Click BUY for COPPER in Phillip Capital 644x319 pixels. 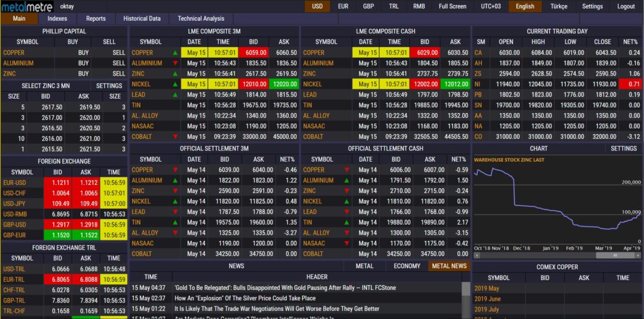(83, 53)
